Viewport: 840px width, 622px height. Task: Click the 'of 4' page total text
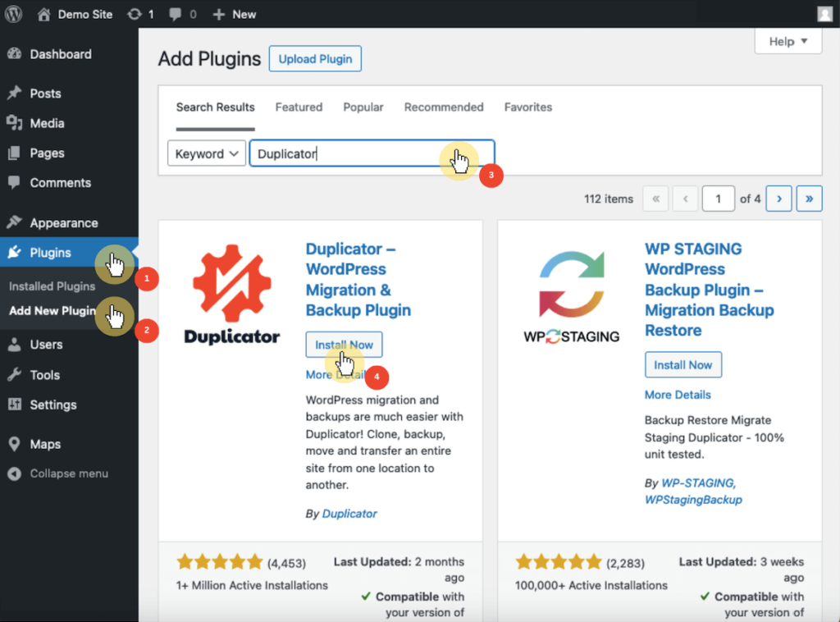pos(750,199)
